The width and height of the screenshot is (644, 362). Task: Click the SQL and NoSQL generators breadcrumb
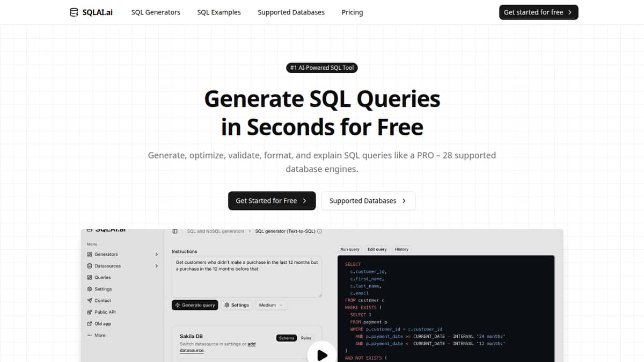coord(215,231)
